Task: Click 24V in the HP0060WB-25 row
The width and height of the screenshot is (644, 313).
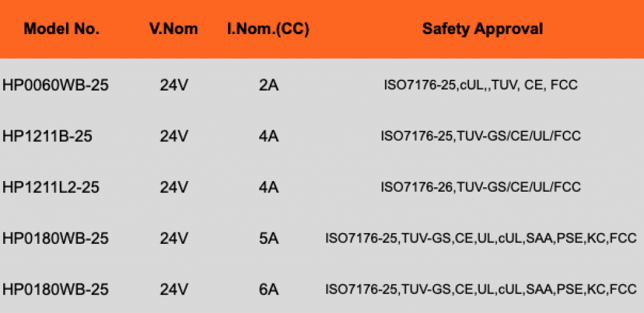Action: click(174, 85)
